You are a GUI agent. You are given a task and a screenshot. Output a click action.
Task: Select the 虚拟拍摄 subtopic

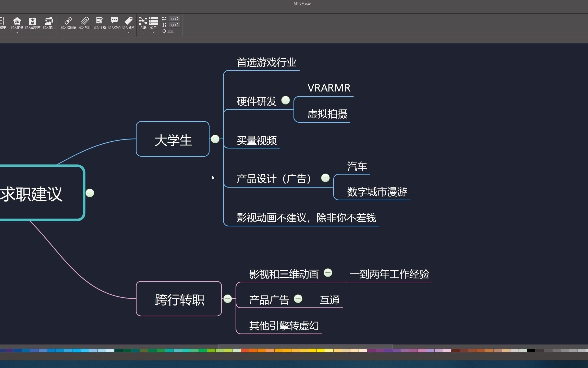pyautogui.click(x=327, y=114)
